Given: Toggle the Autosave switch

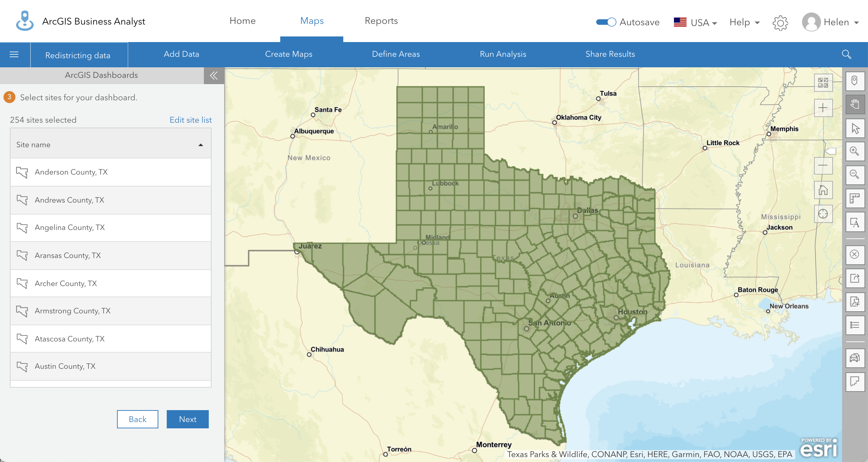Looking at the screenshot, I should [606, 22].
